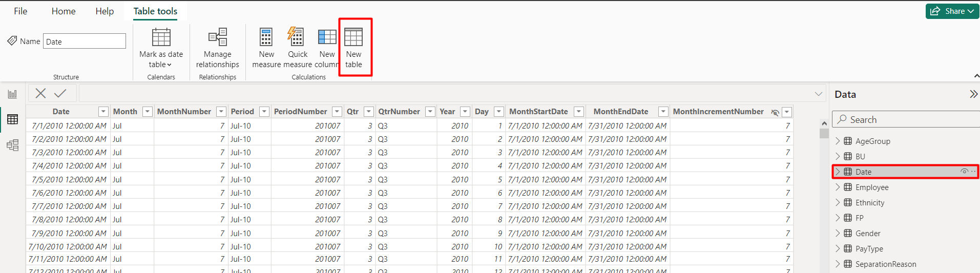Cancel formula with the X icon

pos(40,93)
